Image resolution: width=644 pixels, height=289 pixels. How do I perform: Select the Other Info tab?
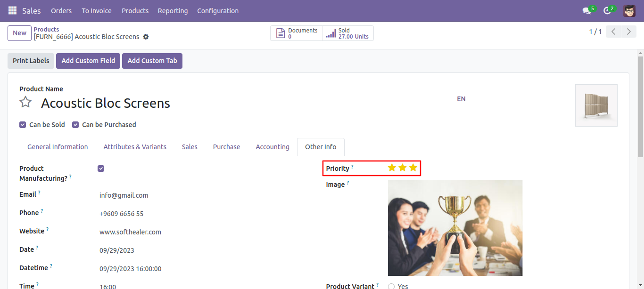click(x=321, y=147)
